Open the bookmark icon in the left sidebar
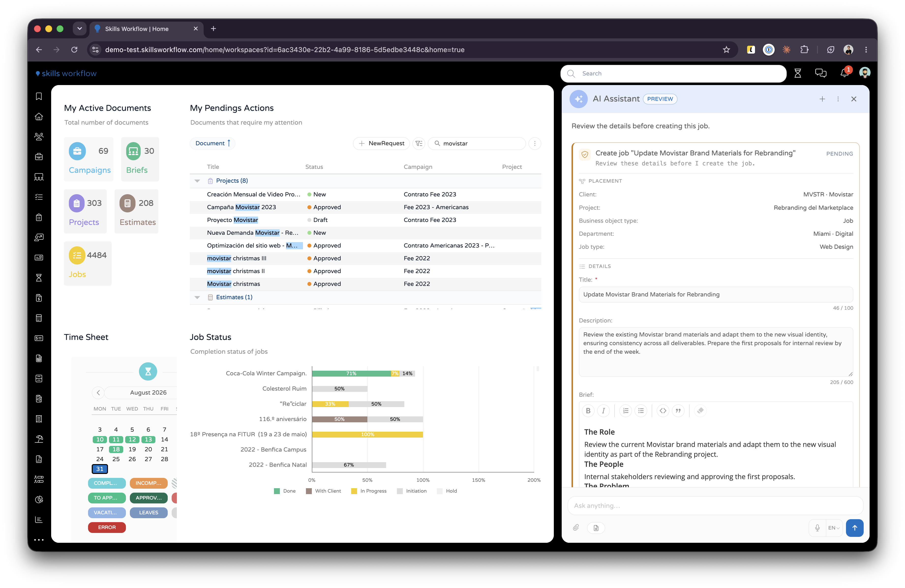The width and height of the screenshot is (905, 588). (39, 97)
